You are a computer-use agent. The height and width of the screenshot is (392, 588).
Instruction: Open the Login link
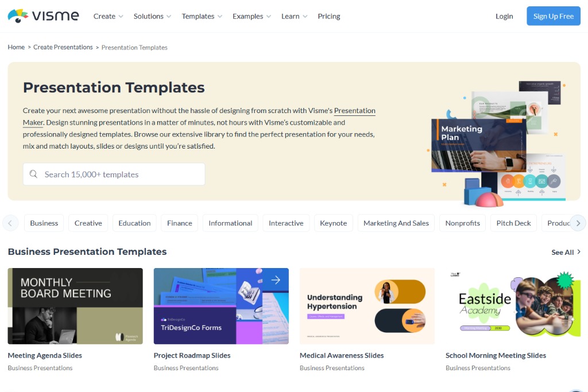(504, 16)
